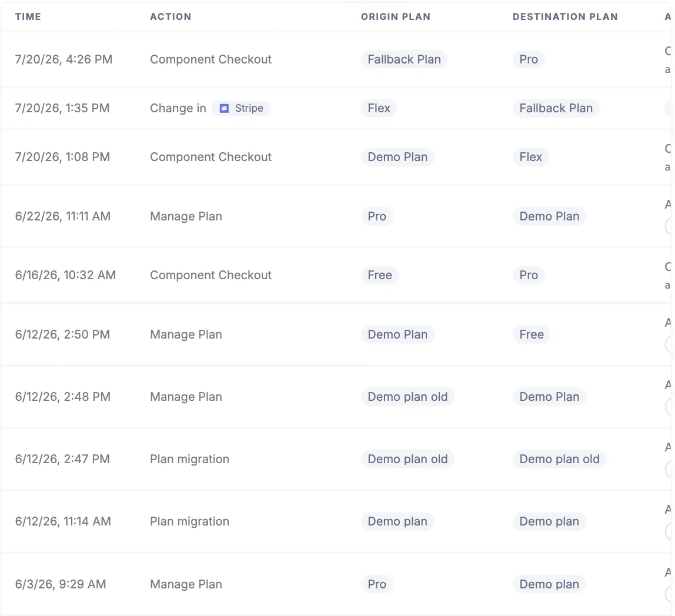The width and height of the screenshot is (675, 616).
Task: Select Demo plan old origin tag, 2:48 PM row
Action: 407,397
